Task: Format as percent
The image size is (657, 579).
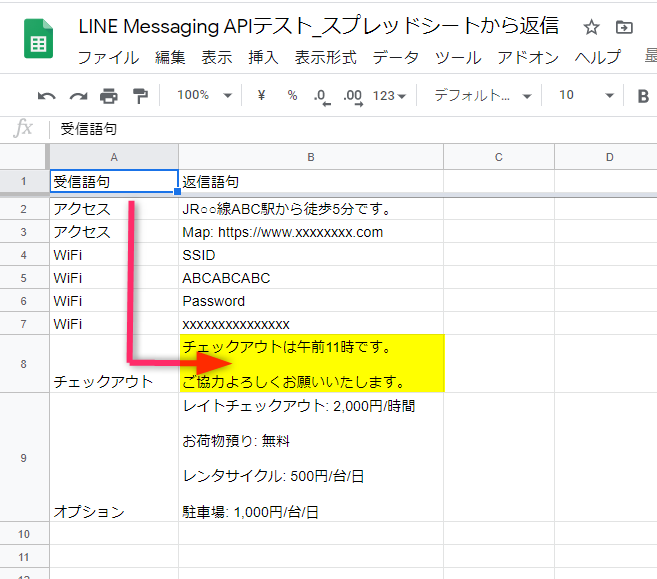Action: 292,96
